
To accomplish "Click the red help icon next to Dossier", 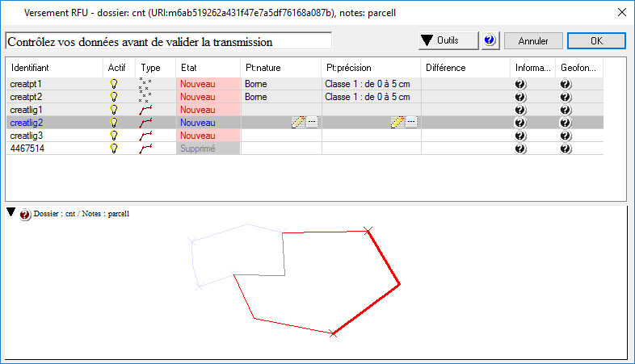I will coord(24,214).
